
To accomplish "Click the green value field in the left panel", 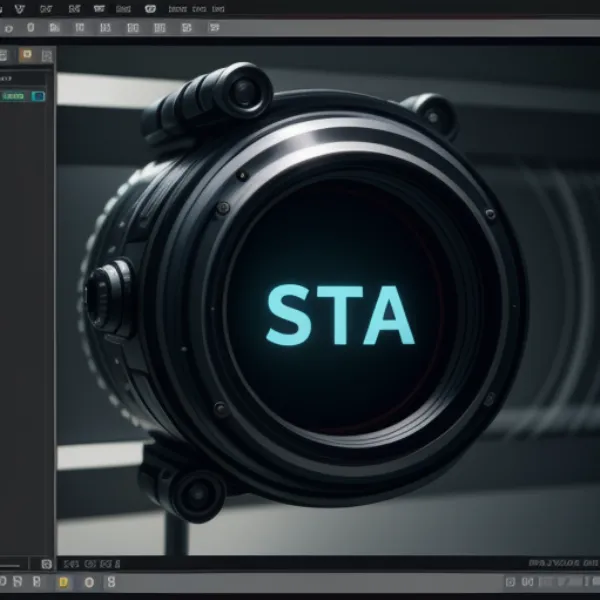I will pyautogui.click(x=13, y=96).
